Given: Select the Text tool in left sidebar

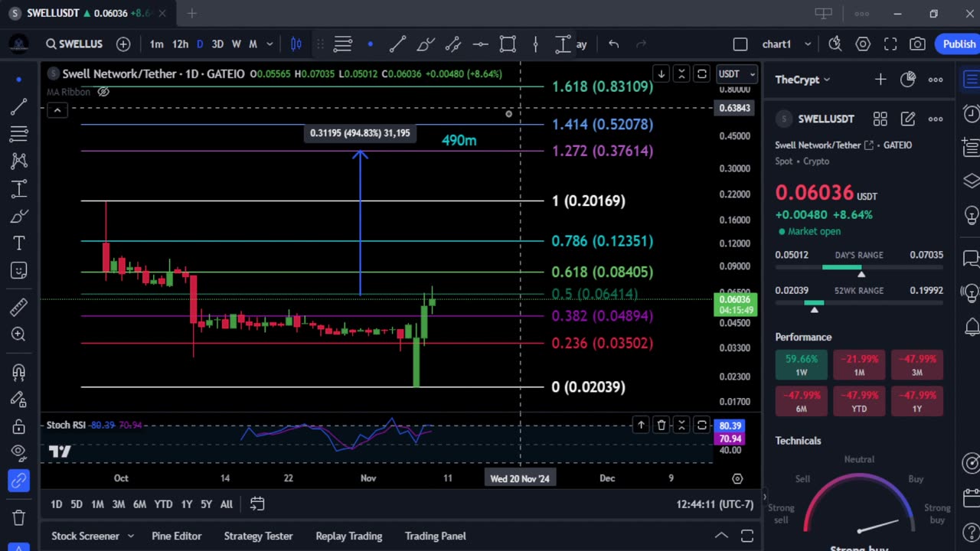Looking at the screenshot, I should coord(19,243).
